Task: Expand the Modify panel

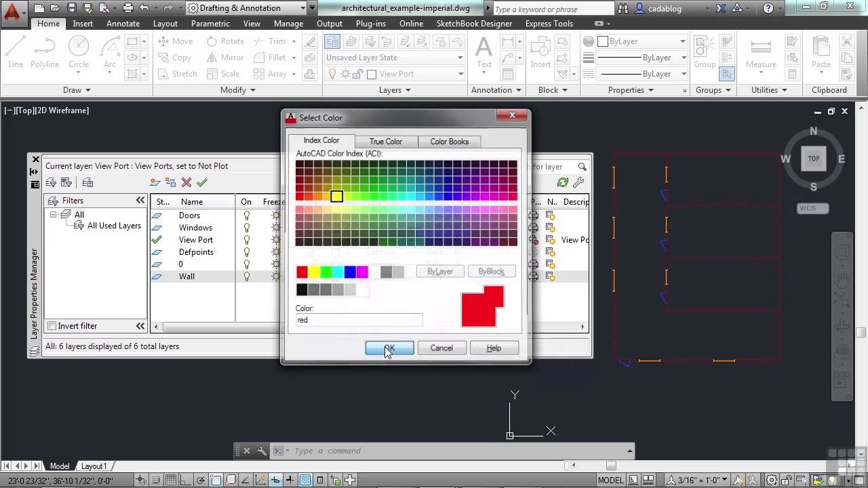Action: click(x=237, y=90)
